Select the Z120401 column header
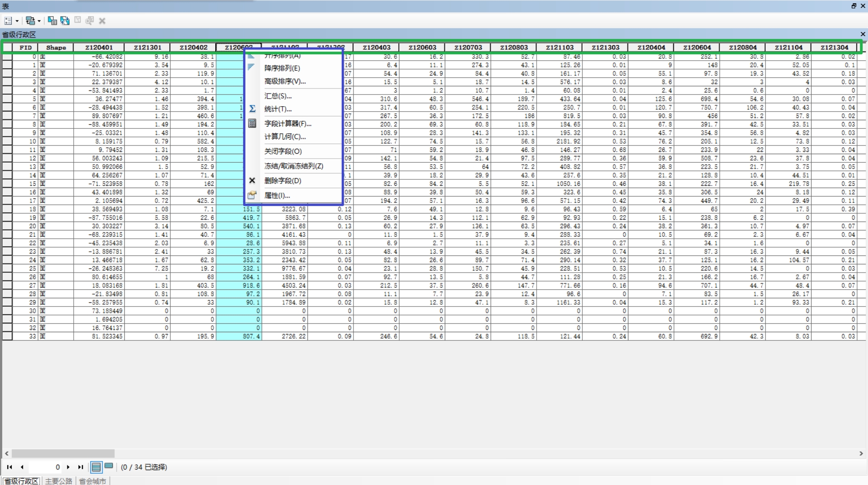 [x=99, y=47]
